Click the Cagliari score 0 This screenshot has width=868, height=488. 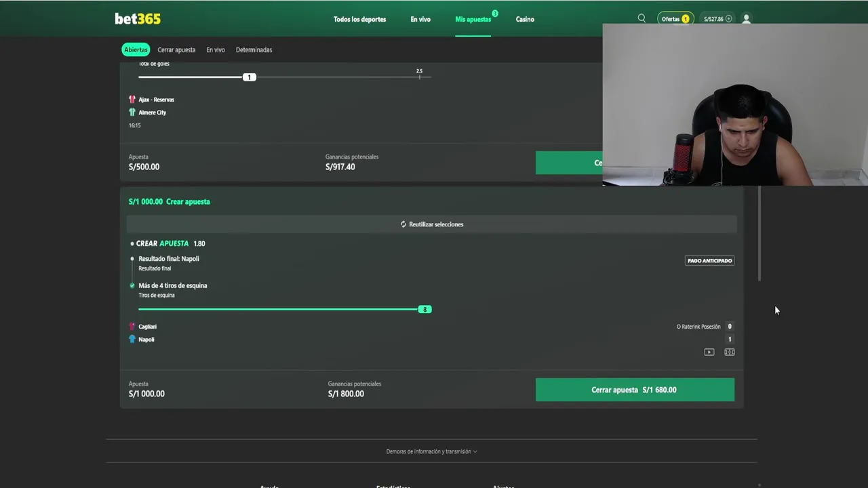[x=730, y=327]
